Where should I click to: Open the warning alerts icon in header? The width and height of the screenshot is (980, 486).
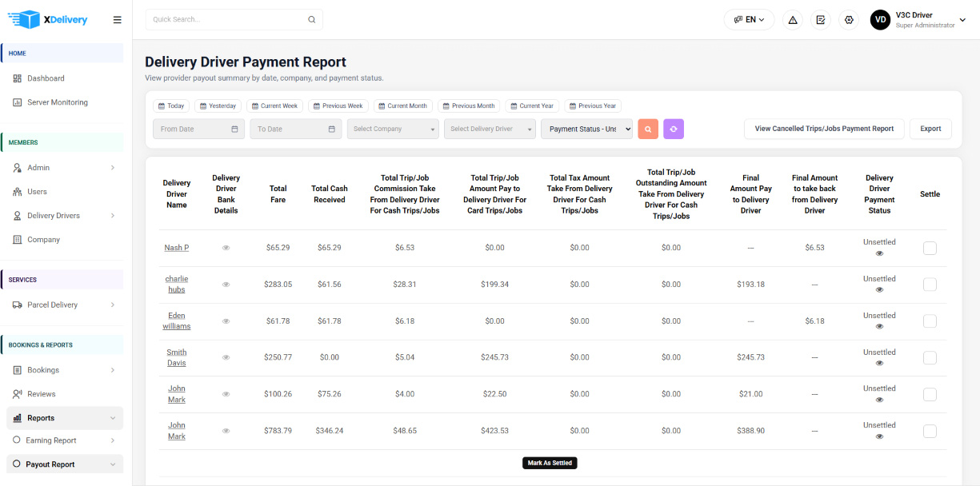[793, 20]
